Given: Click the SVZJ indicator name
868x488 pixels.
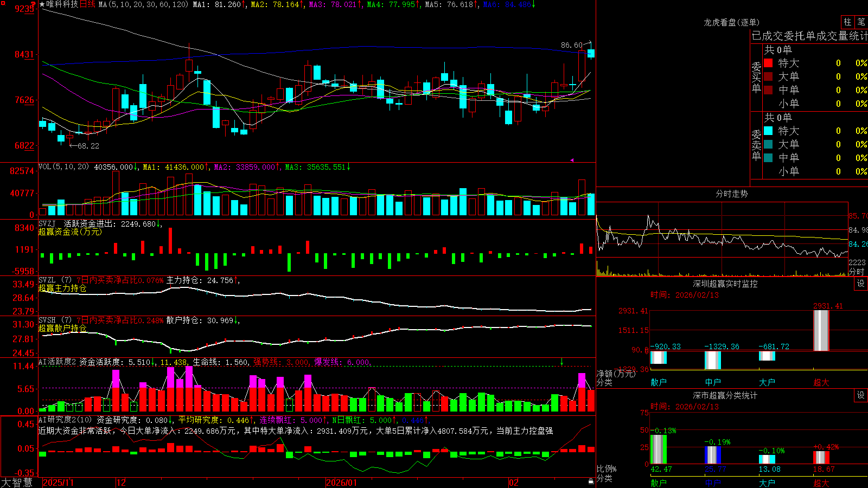Looking at the screenshot, I should [47, 224].
